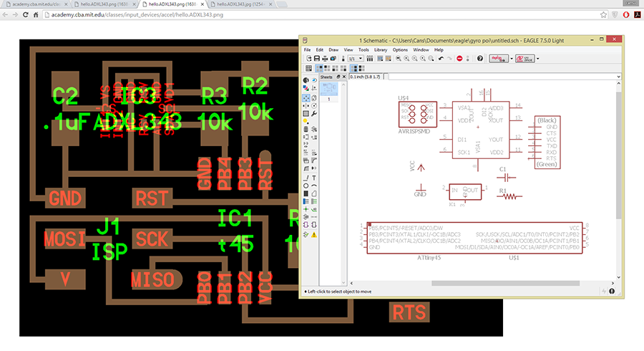Select the Net tool

314,201
